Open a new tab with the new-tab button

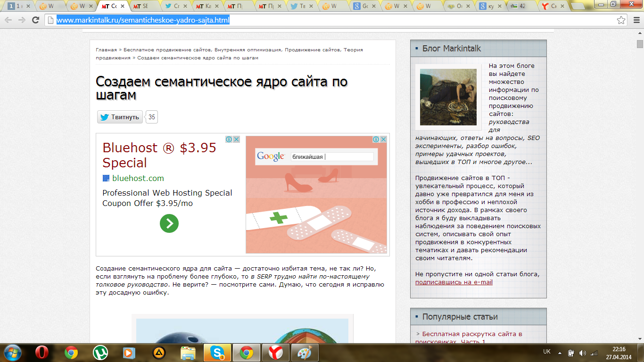[x=578, y=7]
